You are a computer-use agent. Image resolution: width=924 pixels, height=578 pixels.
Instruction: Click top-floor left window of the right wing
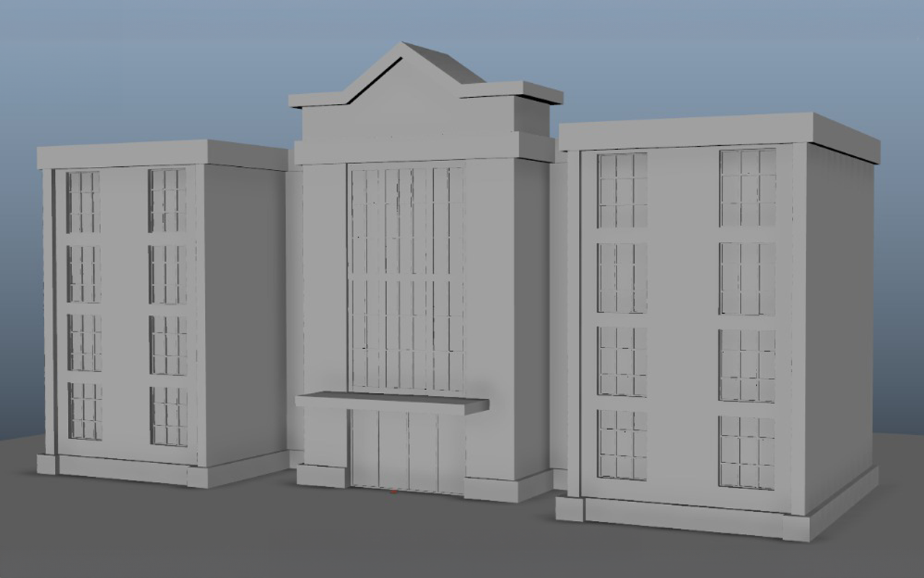pyautogui.click(x=622, y=190)
